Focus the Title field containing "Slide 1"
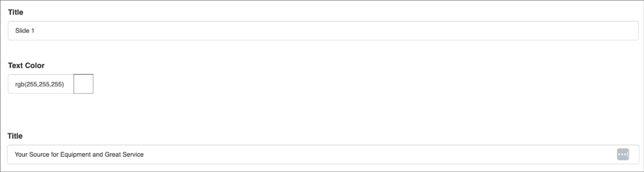 pyautogui.click(x=323, y=30)
